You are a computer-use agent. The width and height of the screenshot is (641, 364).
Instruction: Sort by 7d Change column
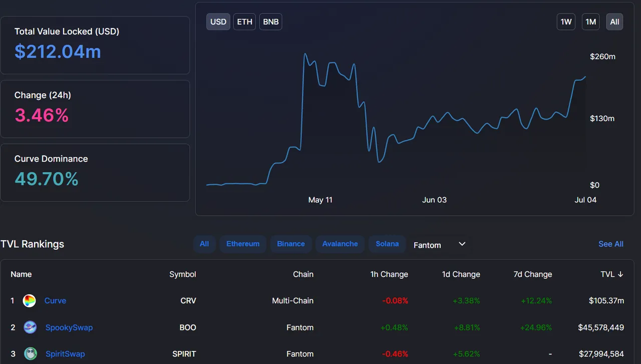pos(533,274)
